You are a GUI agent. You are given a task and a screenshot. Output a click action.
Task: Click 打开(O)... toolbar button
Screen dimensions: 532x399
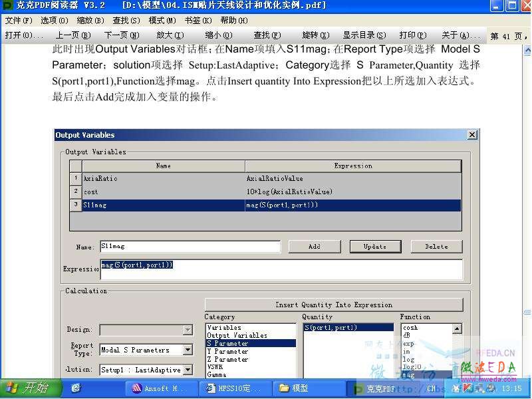tap(24, 35)
